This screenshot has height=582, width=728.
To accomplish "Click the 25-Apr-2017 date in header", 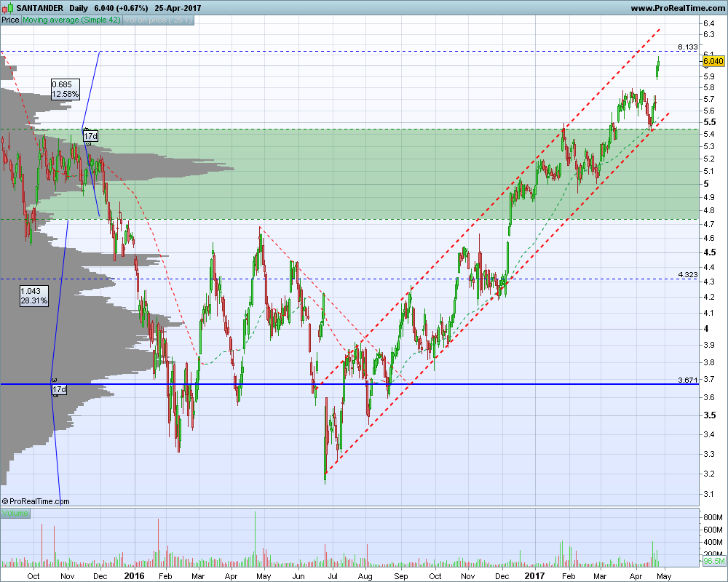I will click(x=178, y=8).
